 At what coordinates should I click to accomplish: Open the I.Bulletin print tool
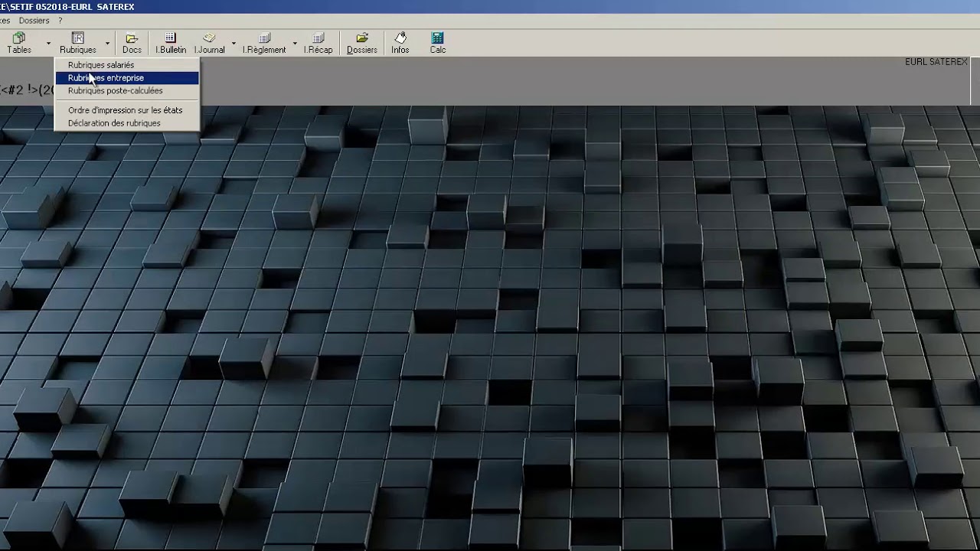coord(171,43)
